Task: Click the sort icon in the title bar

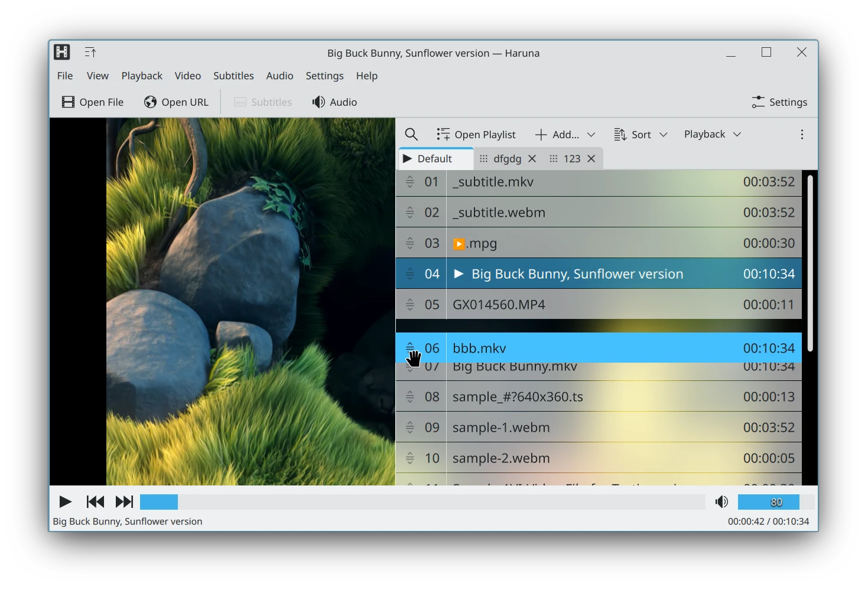Action: (x=90, y=53)
